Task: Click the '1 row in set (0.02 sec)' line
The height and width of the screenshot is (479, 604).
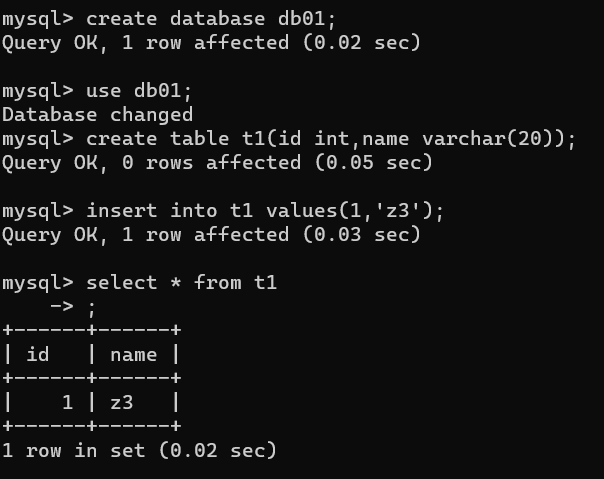Action: [139, 450]
